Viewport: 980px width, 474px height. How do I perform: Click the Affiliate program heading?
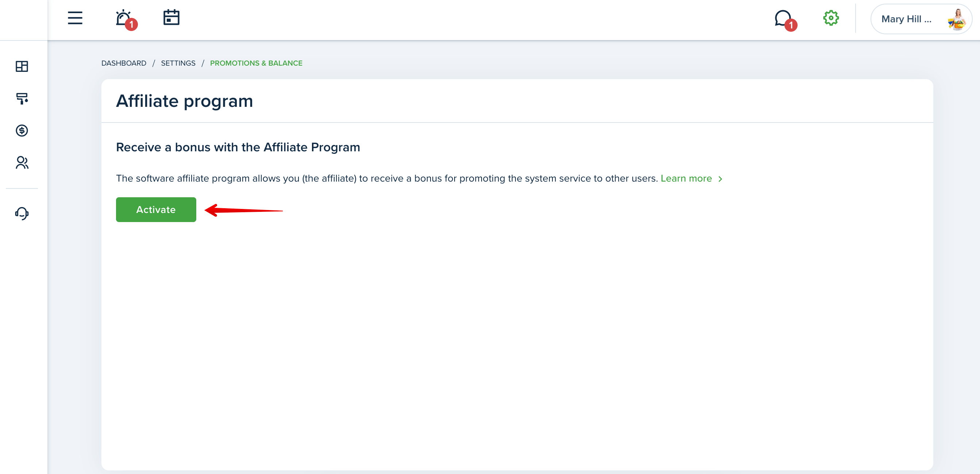point(184,101)
